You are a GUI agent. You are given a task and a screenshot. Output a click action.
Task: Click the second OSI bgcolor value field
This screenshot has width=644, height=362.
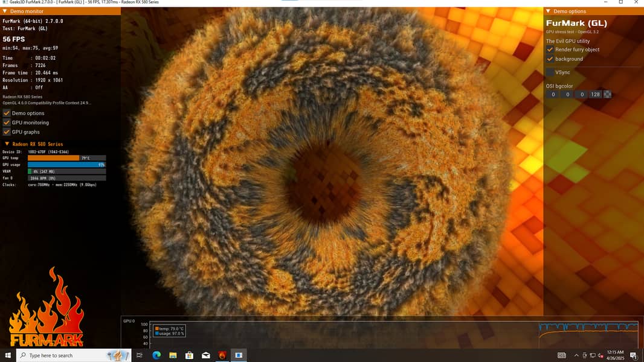pyautogui.click(x=567, y=94)
